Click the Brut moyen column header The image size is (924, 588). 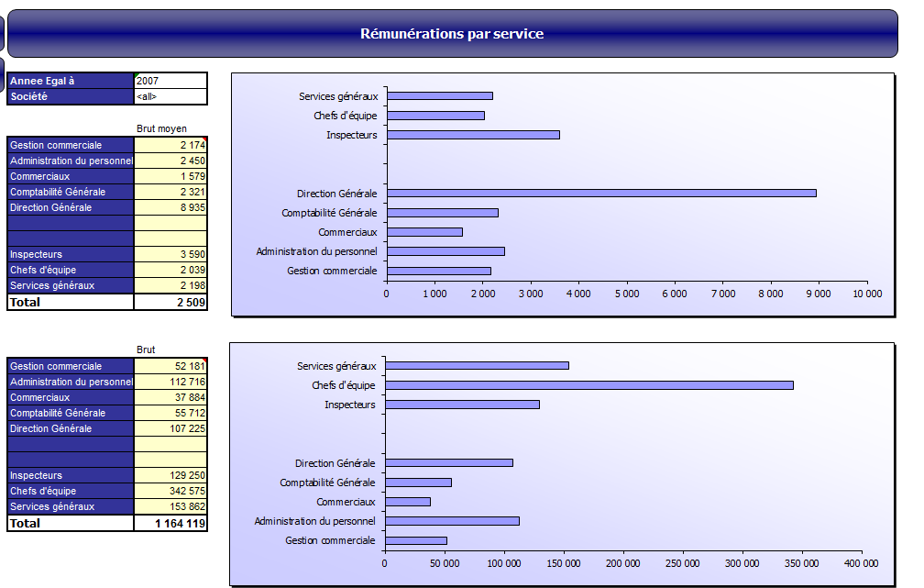tap(162, 129)
